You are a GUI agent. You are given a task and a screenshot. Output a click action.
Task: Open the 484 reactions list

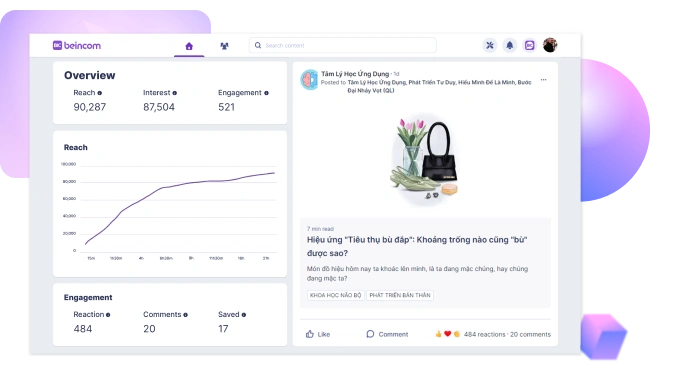click(485, 334)
